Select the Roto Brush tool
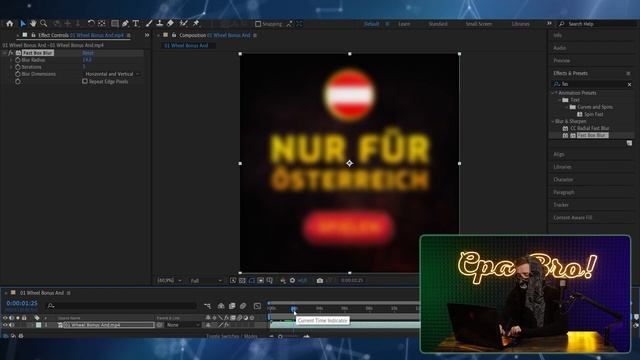The image size is (640, 360). click(x=184, y=24)
